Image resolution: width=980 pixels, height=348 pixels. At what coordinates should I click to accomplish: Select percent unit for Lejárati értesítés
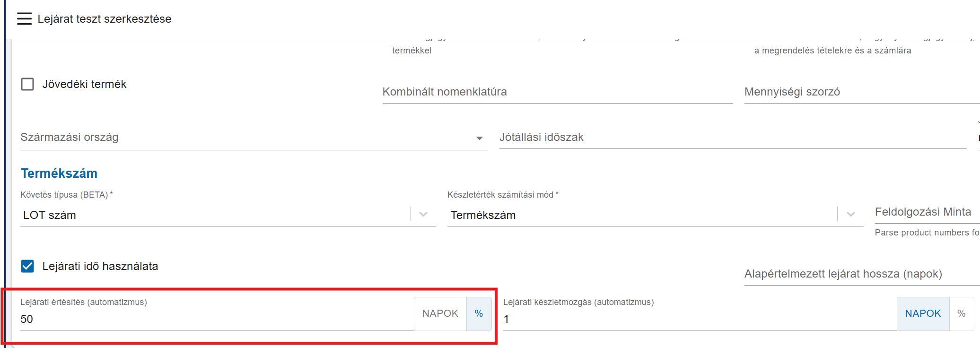(x=479, y=313)
